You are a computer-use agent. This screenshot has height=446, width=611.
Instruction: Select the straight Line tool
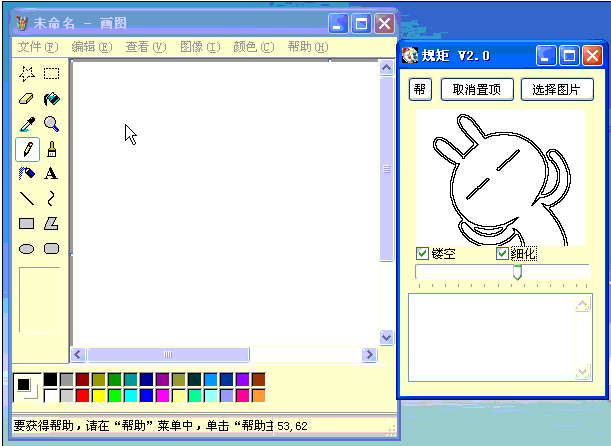point(27,199)
